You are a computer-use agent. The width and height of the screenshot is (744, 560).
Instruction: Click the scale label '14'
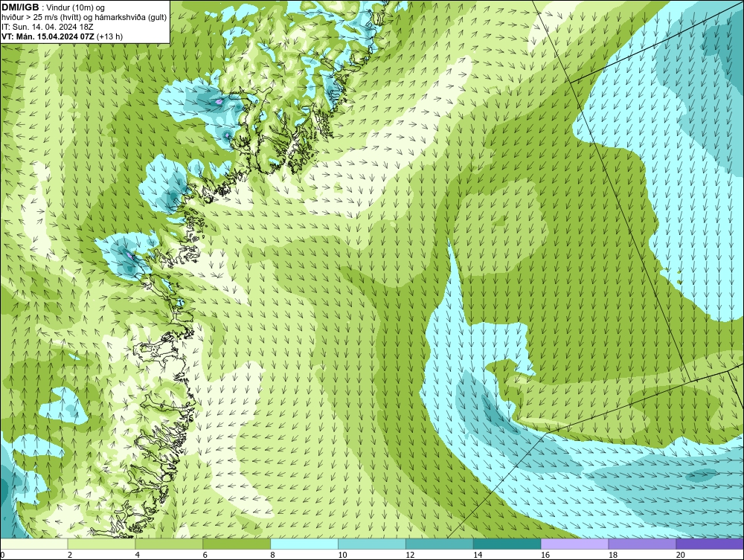(478, 555)
